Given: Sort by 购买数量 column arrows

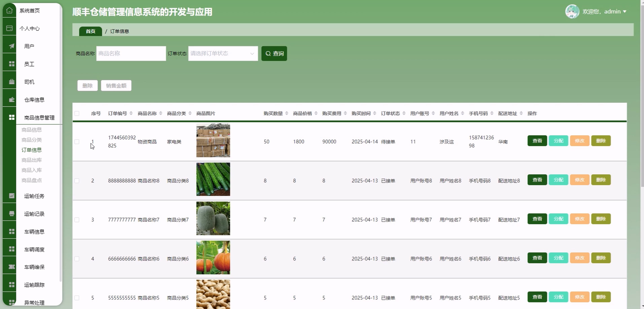Looking at the screenshot, I should tap(287, 113).
